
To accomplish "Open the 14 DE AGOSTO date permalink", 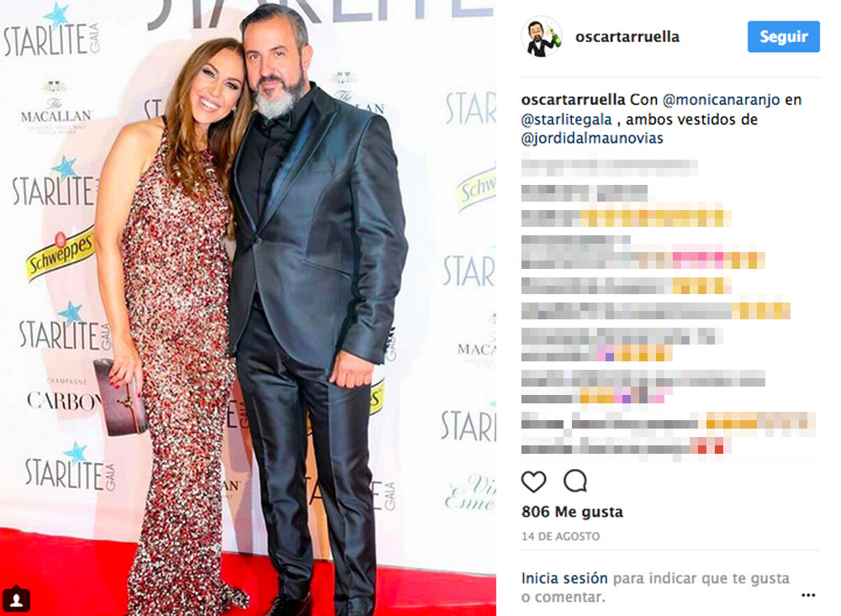I will point(560,536).
